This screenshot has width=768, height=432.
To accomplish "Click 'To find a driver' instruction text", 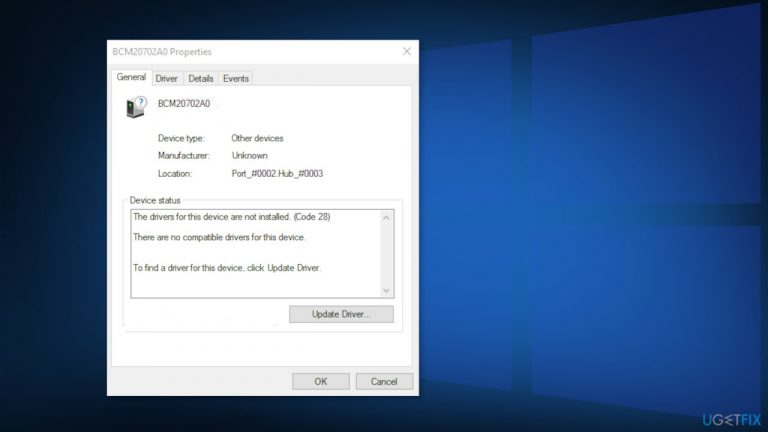I will click(227, 268).
